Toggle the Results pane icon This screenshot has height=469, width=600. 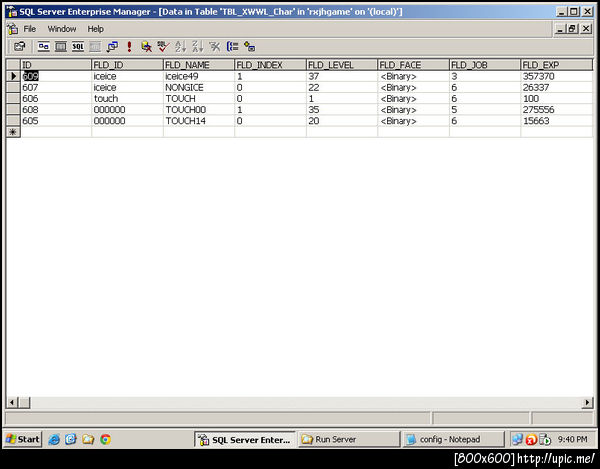(x=95, y=47)
